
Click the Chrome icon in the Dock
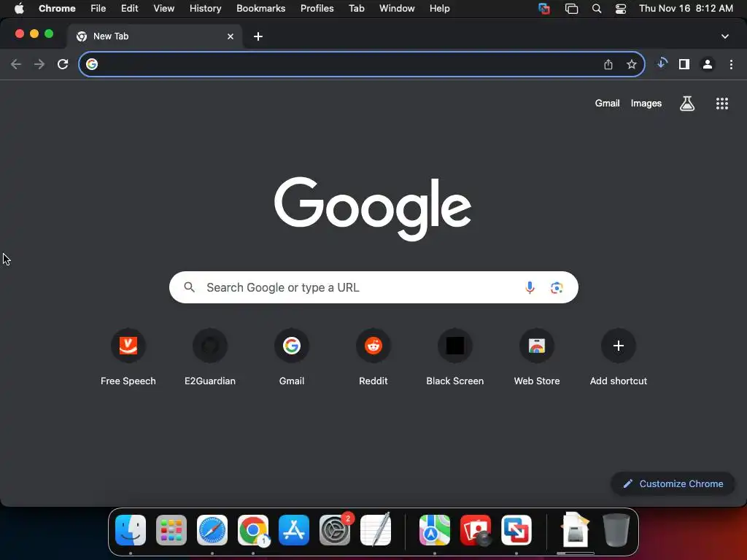pos(253,530)
